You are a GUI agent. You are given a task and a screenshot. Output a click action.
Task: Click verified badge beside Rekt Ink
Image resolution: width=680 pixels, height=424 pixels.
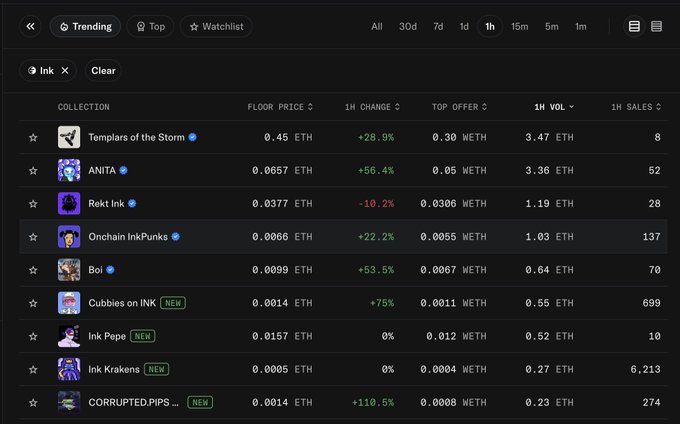pyautogui.click(x=132, y=203)
